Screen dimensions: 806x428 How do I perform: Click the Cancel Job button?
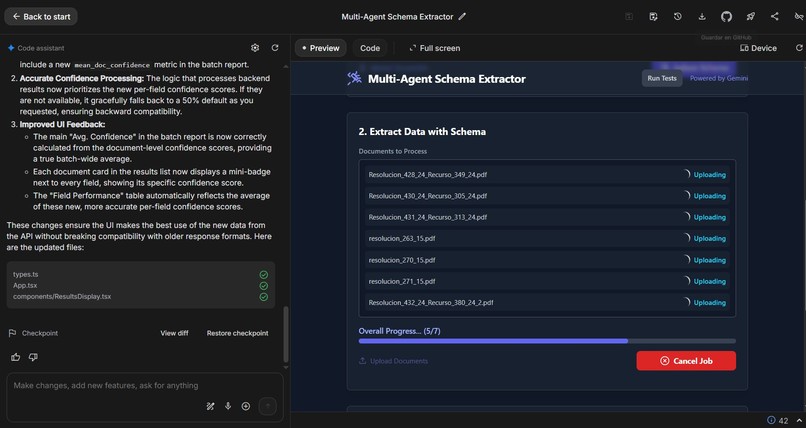point(686,361)
